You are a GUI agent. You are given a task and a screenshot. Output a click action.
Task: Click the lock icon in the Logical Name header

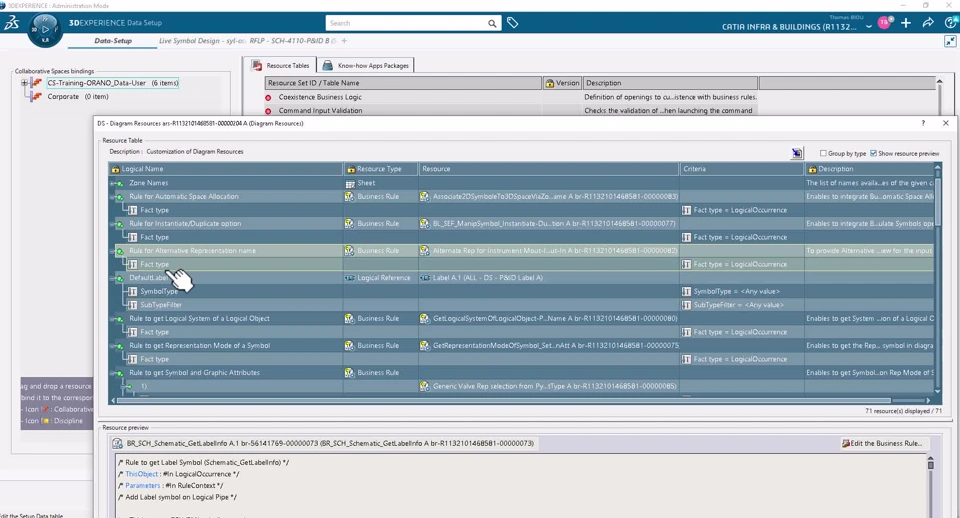click(x=115, y=169)
